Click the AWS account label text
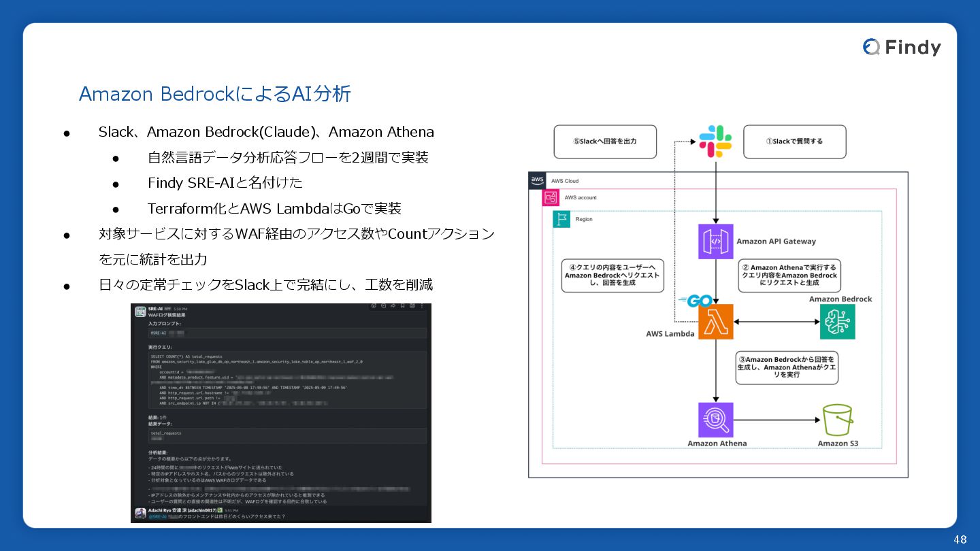 click(x=581, y=197)
